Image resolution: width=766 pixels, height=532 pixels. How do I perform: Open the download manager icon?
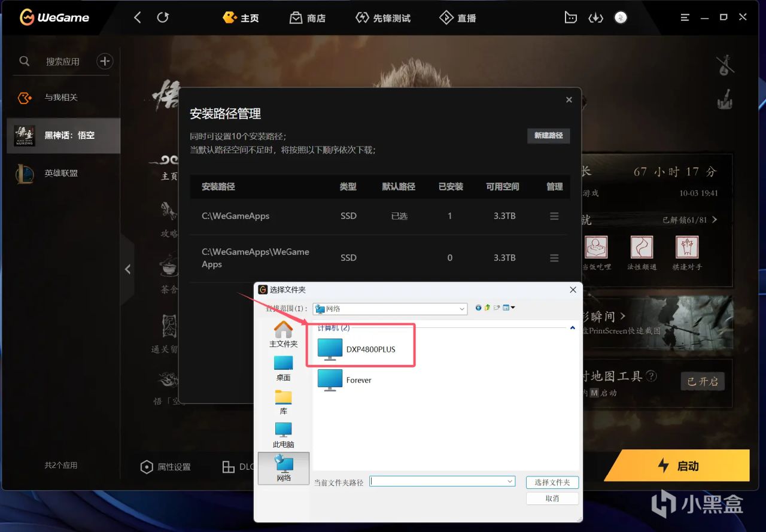coord(595,18)
